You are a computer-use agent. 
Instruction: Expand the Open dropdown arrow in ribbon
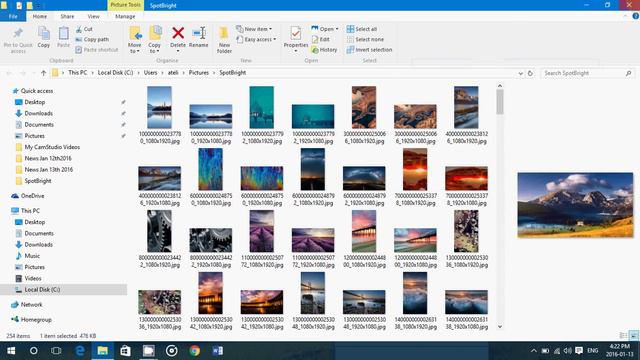click(x=337, y=29)
